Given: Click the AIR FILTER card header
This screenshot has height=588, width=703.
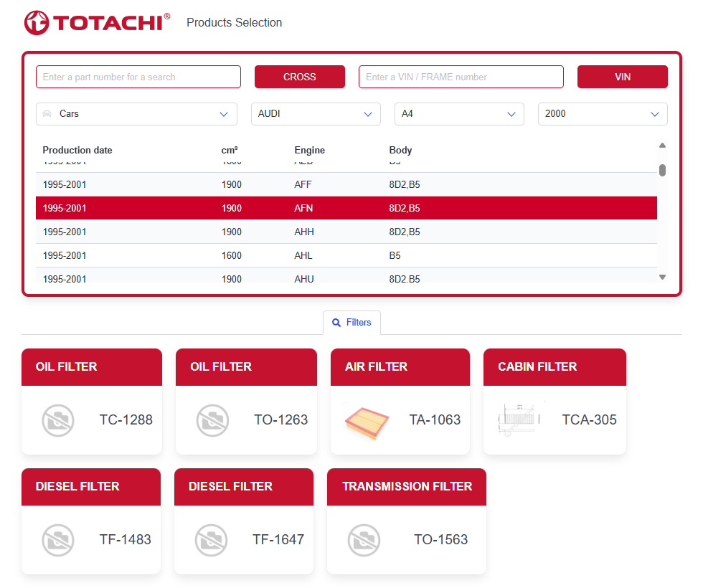Looking at the screenshot, I should coord(400,367).
